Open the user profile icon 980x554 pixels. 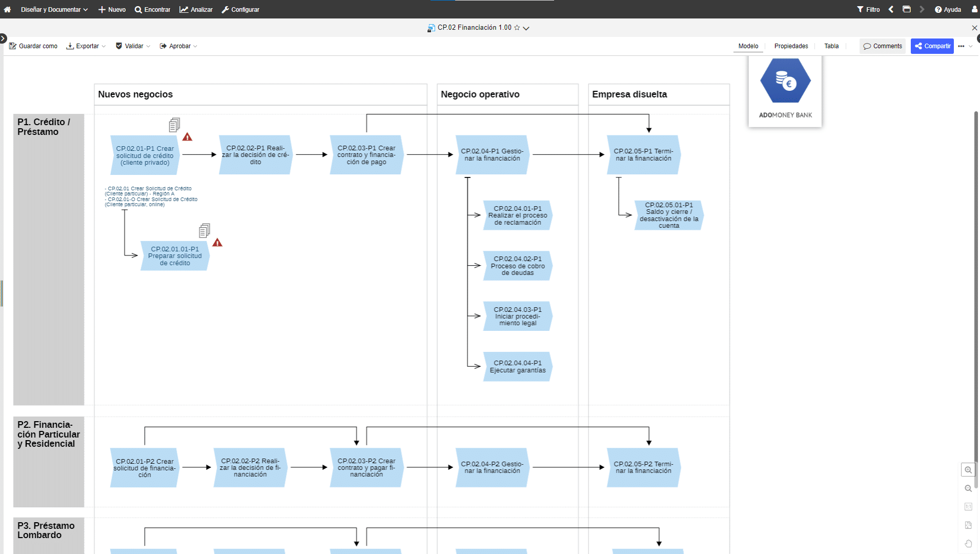[x=974, y=9]
